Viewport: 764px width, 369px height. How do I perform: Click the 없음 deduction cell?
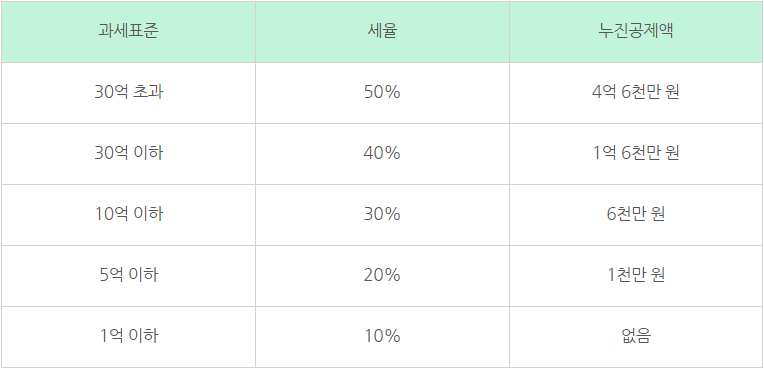(636, 336)
